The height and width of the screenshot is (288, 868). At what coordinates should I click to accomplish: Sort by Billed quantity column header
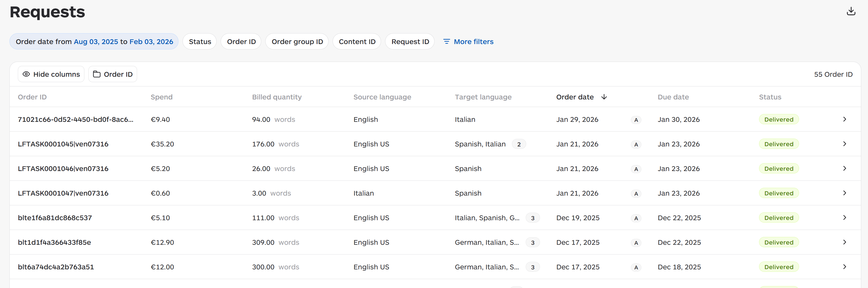[277, 97]
